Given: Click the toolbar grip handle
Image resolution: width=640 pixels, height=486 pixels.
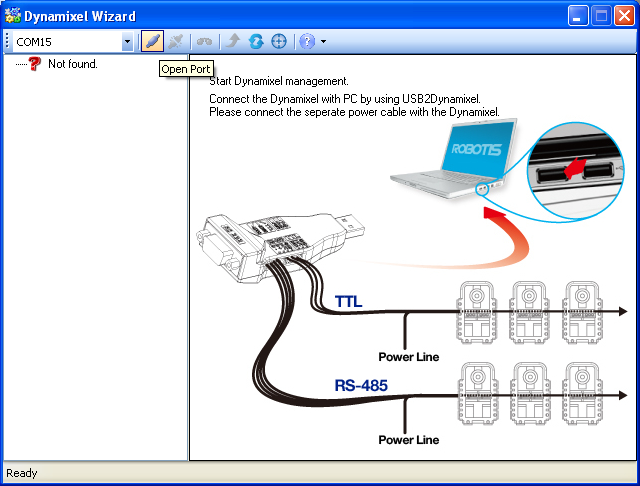Looking at the screenshot, I should pos(7,41).
